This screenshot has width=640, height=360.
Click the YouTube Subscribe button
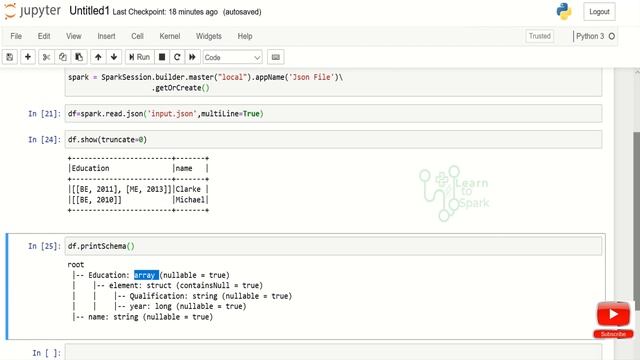pos(613,334)
